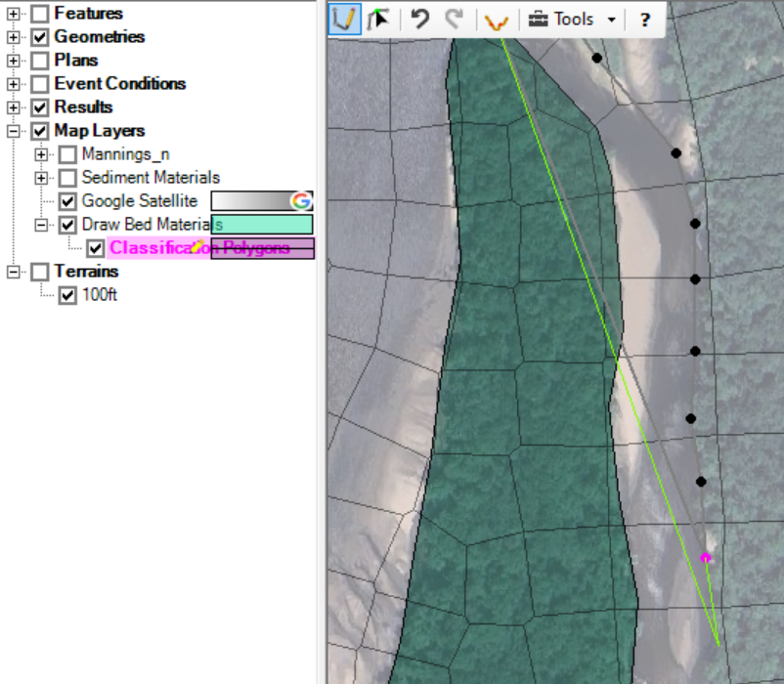Undo the last edit
784x684 pixels.
point(420,20)
